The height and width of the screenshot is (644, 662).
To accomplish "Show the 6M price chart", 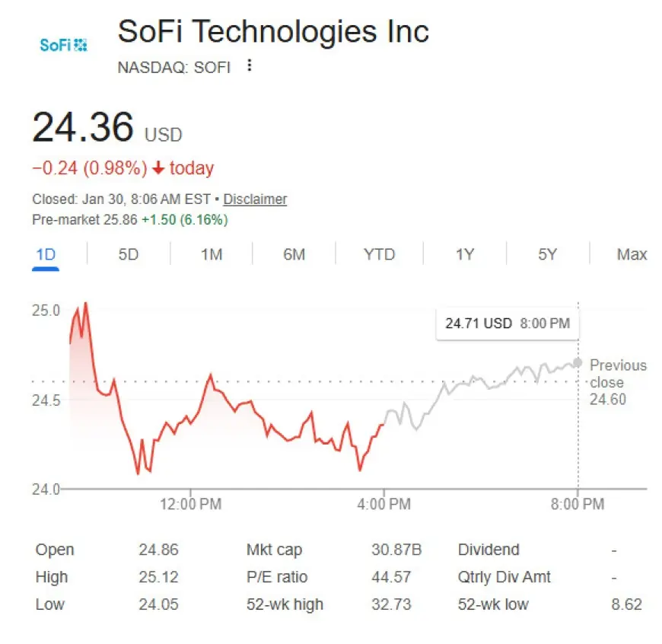I will click(x=294, y=254).
